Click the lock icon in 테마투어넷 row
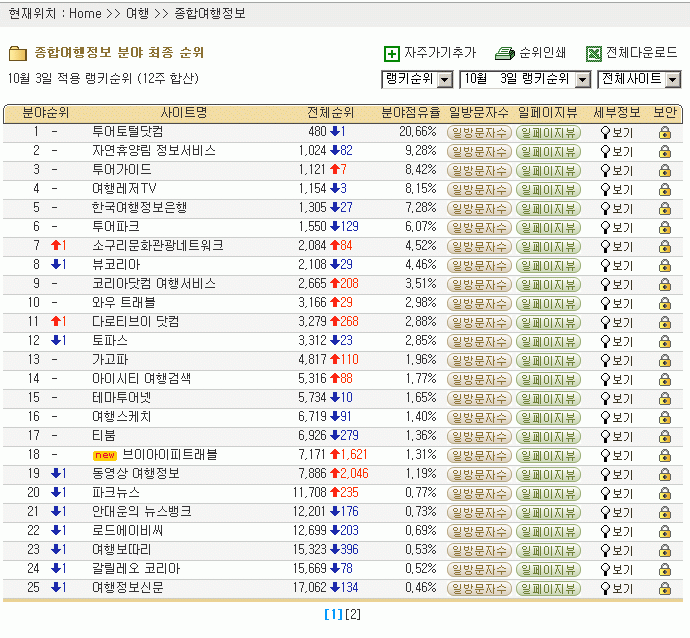This screenshot has height=638, width=690. (x=664, y=398)
